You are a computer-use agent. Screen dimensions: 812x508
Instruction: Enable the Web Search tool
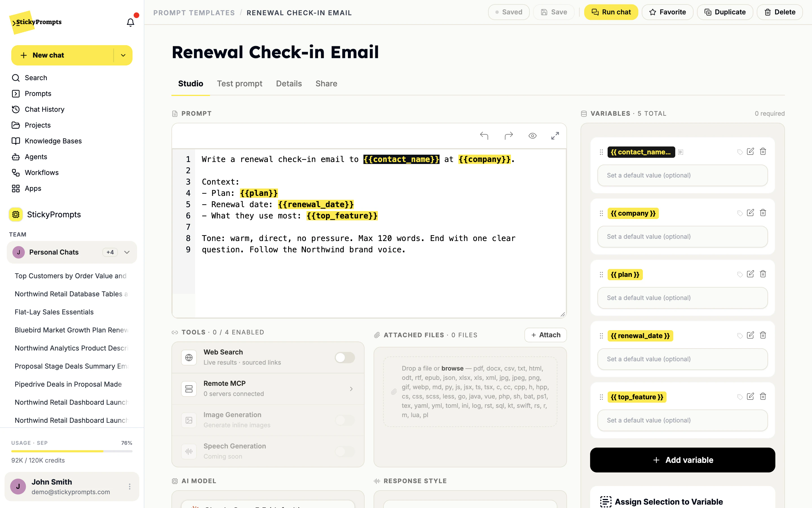click(x=345, y=358)
